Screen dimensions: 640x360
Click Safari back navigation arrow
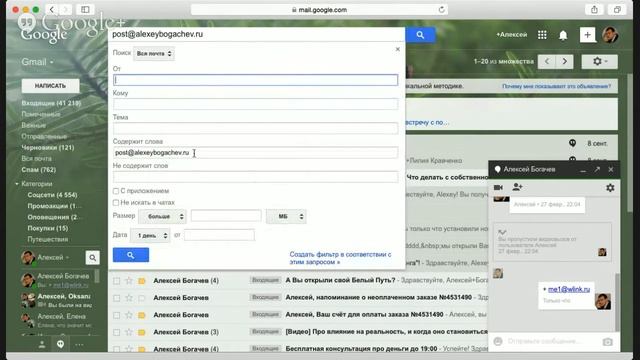pos(52,9)
